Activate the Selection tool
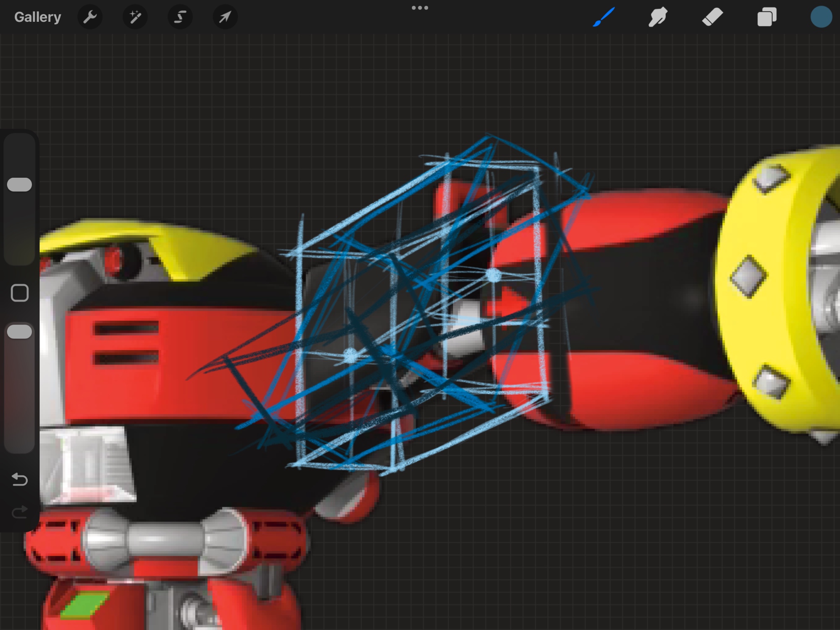The width and height of the screenshot is (840, 630). pyautogui.click(x=180, y=17)
